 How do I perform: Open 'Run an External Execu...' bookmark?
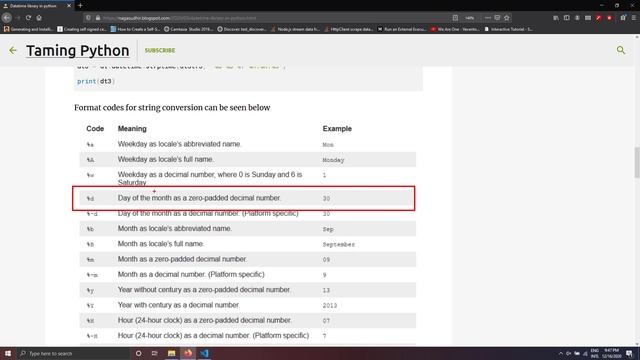pos(402,29)
